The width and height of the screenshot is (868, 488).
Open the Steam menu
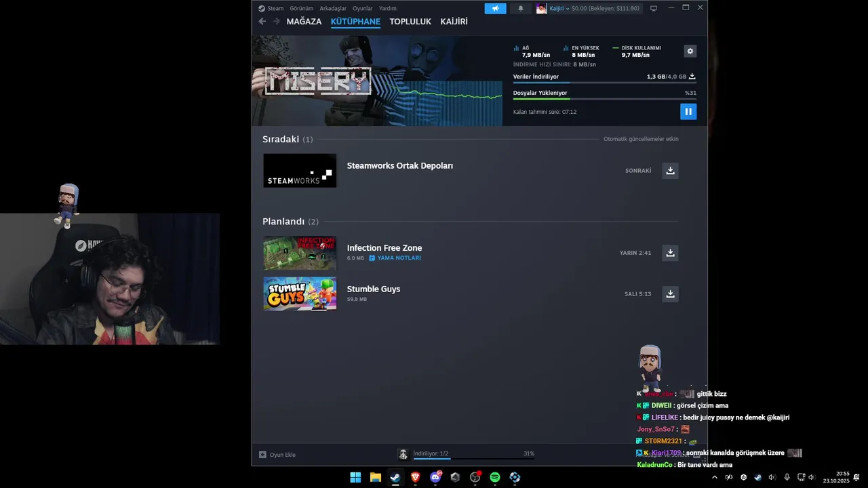tap(271, 8)
